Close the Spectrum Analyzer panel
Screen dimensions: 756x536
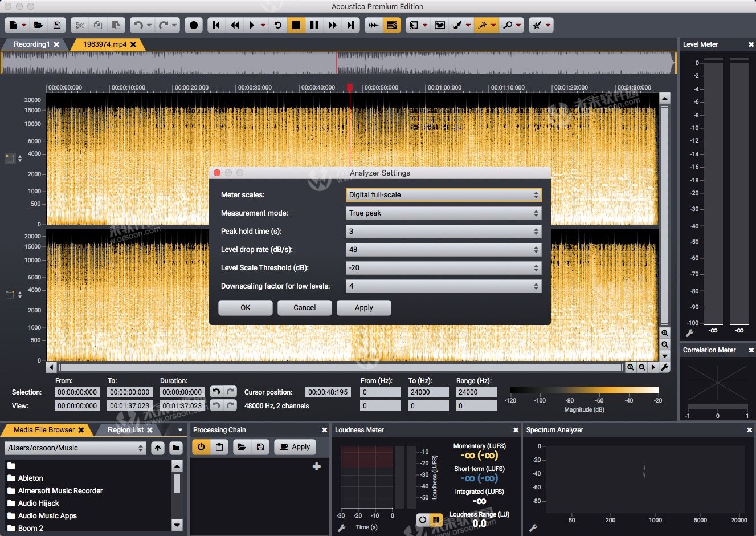749,430
